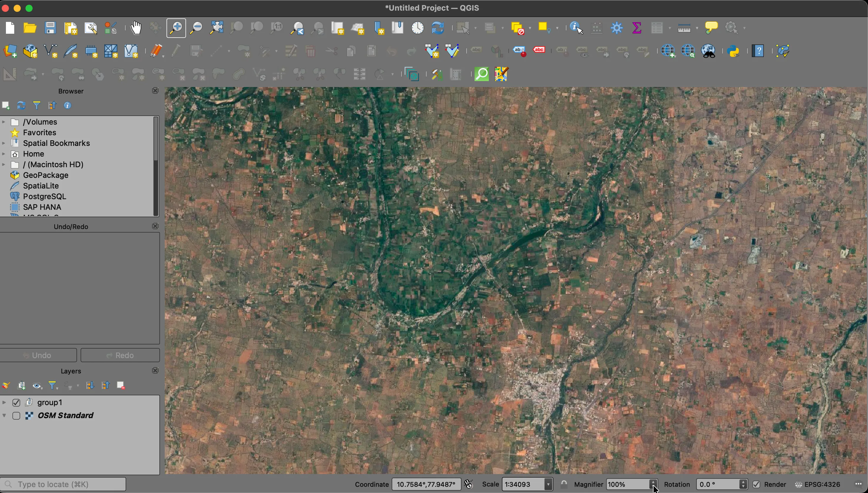Refresh the map canvas
This screenshot has width=868, height=493.
(x=437, y=28)
